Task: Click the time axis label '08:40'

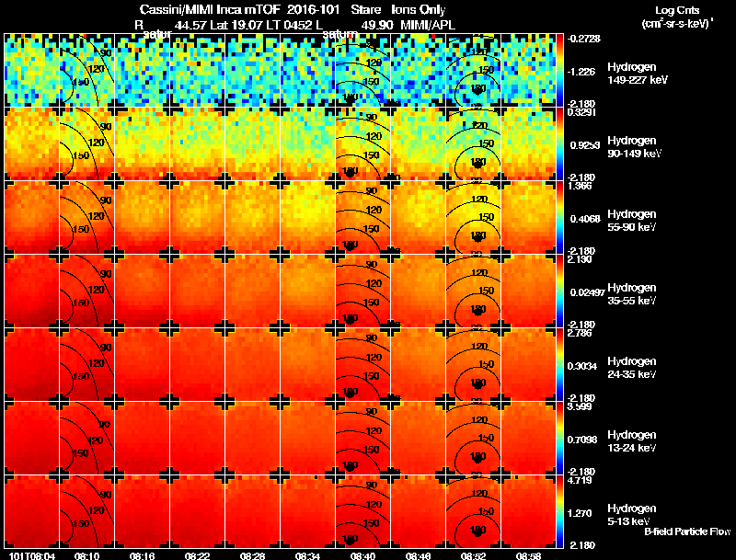Action: [362, 555]
